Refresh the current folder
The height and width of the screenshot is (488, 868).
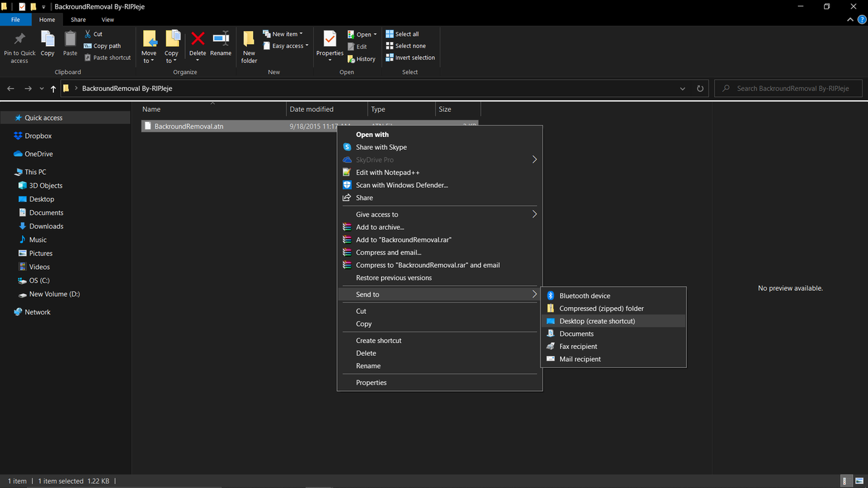click(701, 89)
